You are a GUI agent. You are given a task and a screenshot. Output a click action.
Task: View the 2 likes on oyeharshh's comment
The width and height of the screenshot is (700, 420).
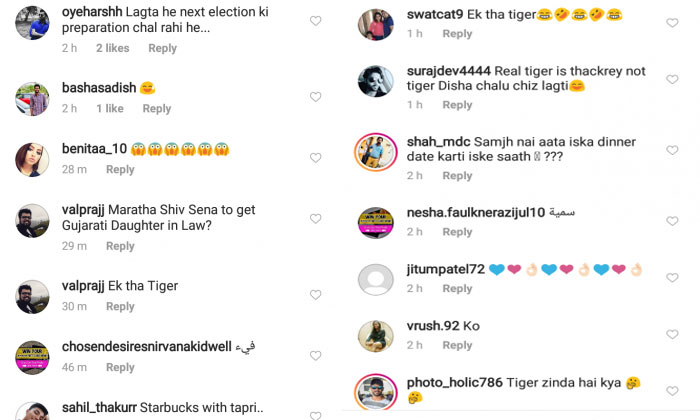point(113,48)
